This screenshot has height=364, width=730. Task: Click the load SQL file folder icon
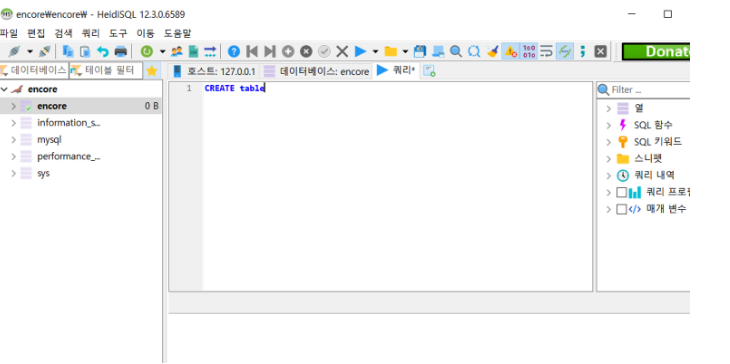[391, 51]
